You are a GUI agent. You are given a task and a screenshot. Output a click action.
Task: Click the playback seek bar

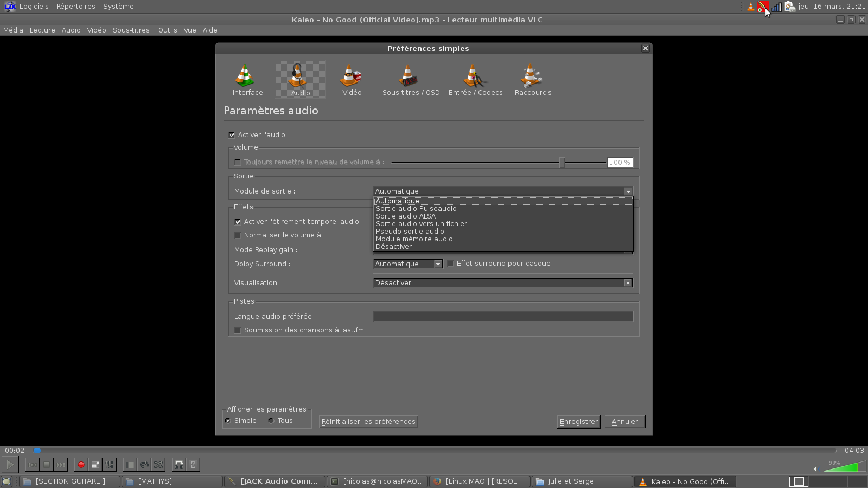tap(434, 451)
